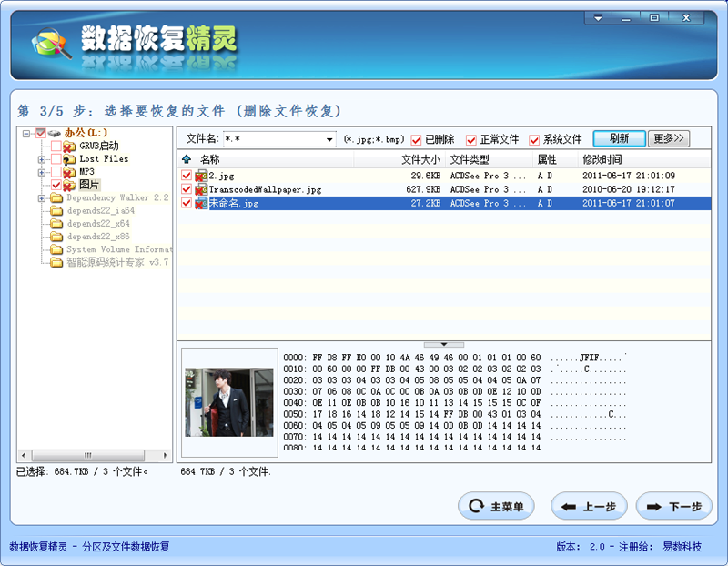Click hex row 0000: in viewer
Viewport: 728px width, 566px height.
[455, 358]
